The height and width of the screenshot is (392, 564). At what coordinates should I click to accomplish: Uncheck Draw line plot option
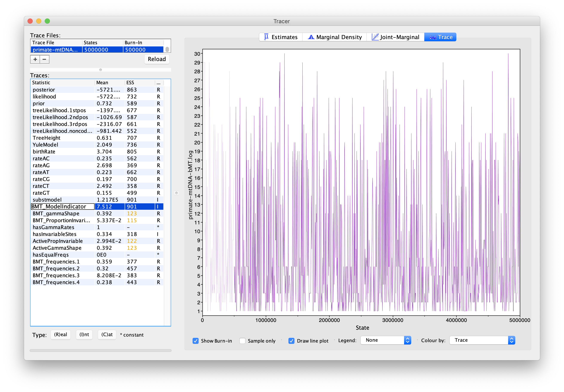[x=291, y=341]
